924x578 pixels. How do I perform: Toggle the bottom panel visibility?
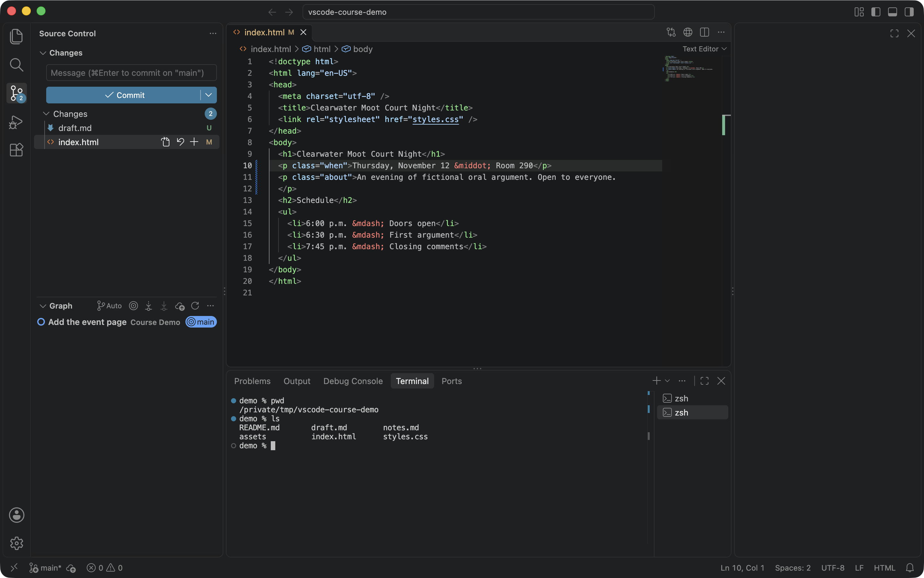point(892,12)
